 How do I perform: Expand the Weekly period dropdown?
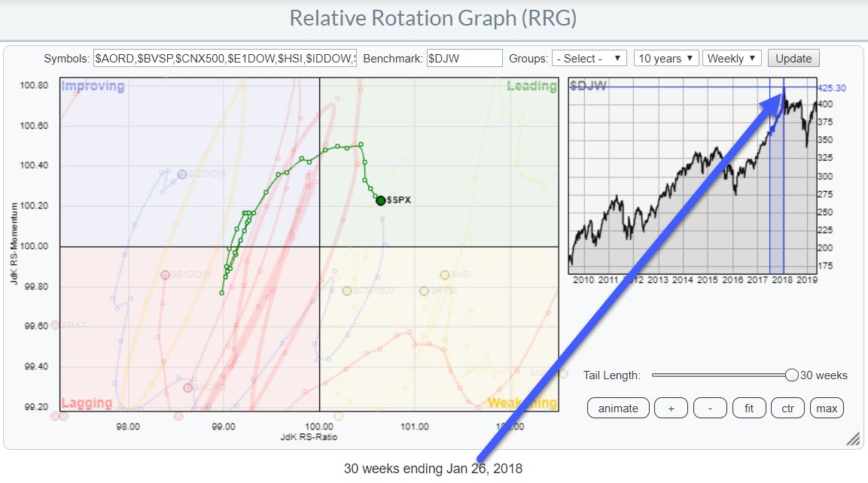pyautogui.click(x=732, y=59)
